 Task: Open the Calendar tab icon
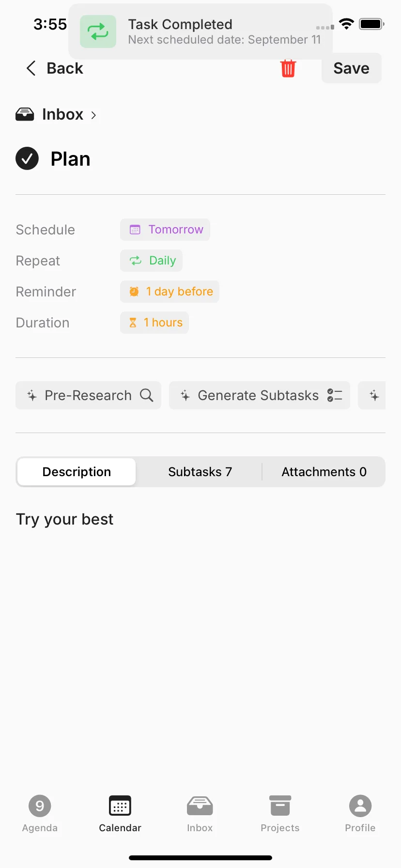120,806
